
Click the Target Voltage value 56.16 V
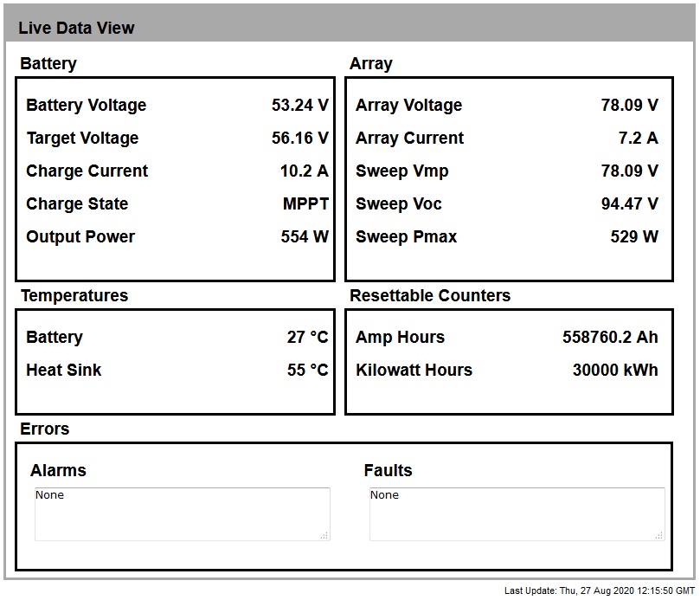pyautogui.click(x=299, y=139)
